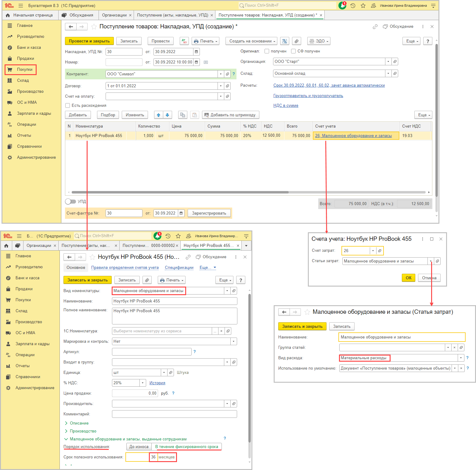The height and width of the screenshot is (470, 476).
Task: Expand Описание section in item form
Action: [x=77, y=423]
